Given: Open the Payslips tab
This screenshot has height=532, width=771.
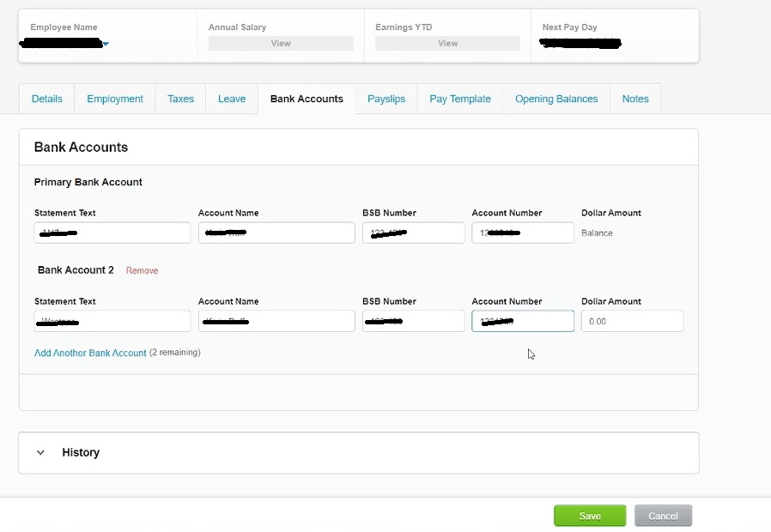Looking at the screenshot, I should [x=386, y=99].
